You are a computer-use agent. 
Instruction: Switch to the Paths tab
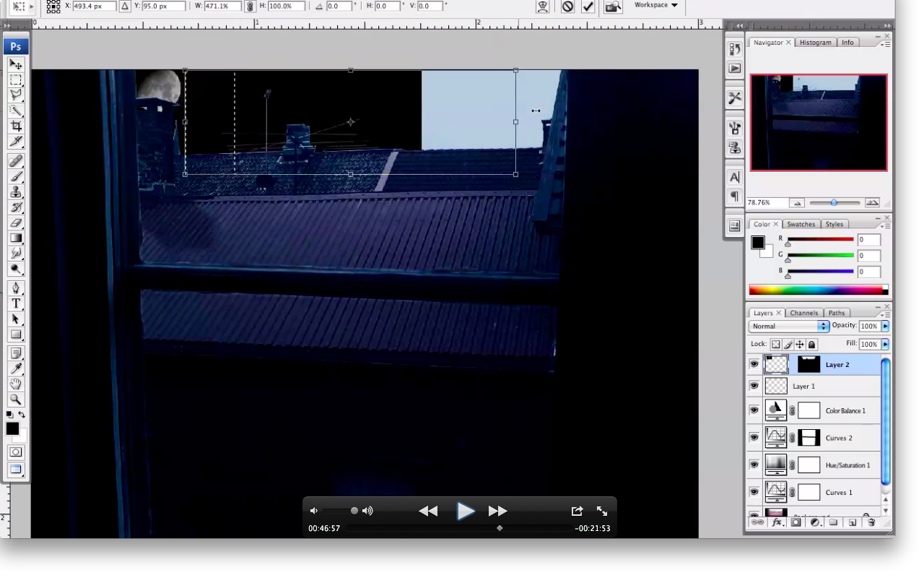[837, 313]
